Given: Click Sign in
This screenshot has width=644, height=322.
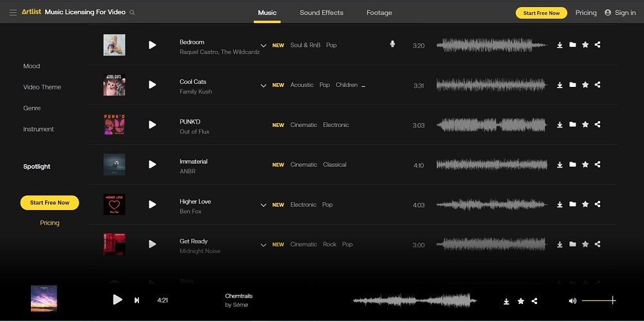Looking at the screenshot, I should [x=620, y=13].
